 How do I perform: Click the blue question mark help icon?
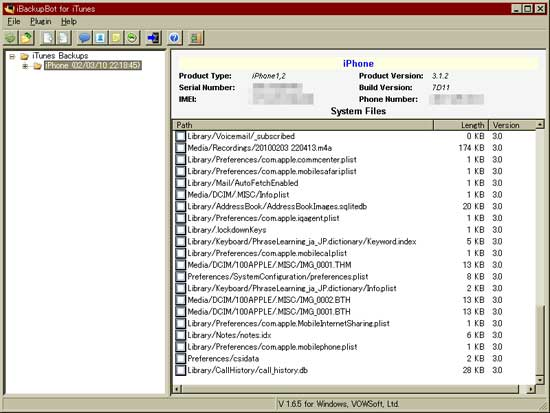tap(174, 38)
